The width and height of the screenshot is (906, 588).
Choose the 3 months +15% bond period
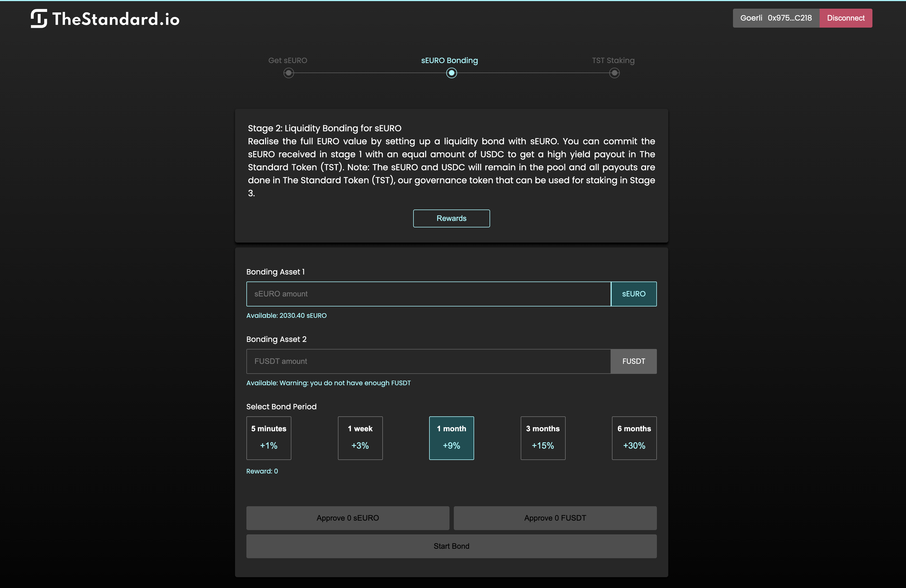(543, 438)
